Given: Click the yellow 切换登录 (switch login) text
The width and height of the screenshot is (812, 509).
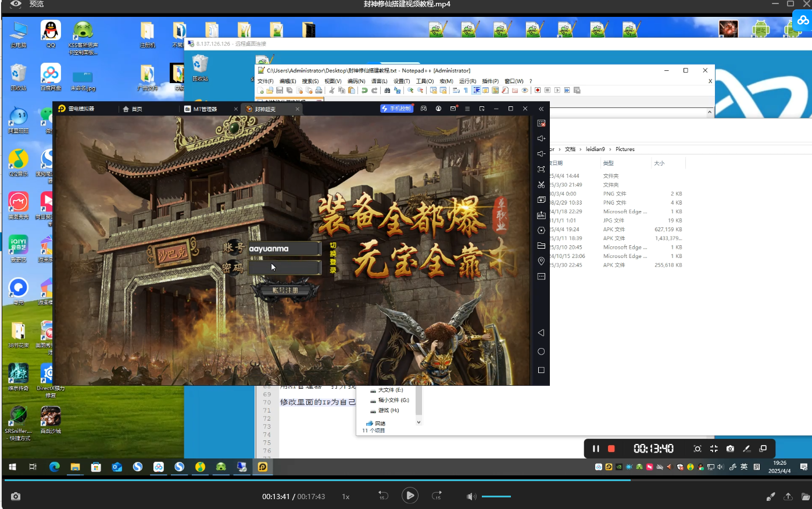Looking at the screenshot, I should 333,257.
